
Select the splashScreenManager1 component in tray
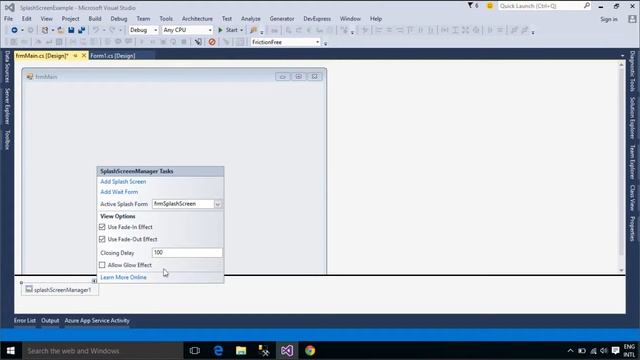tap(60, 290)
